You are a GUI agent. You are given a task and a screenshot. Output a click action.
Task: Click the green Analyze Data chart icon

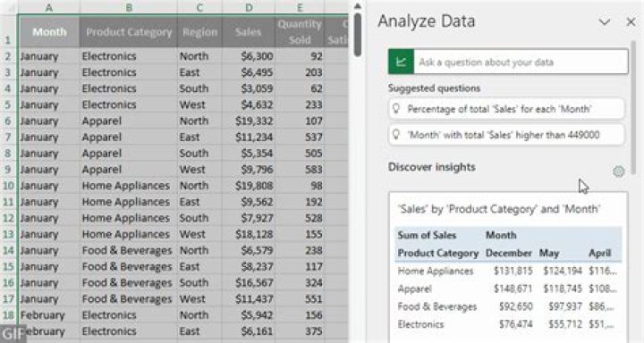coord(401,62)
